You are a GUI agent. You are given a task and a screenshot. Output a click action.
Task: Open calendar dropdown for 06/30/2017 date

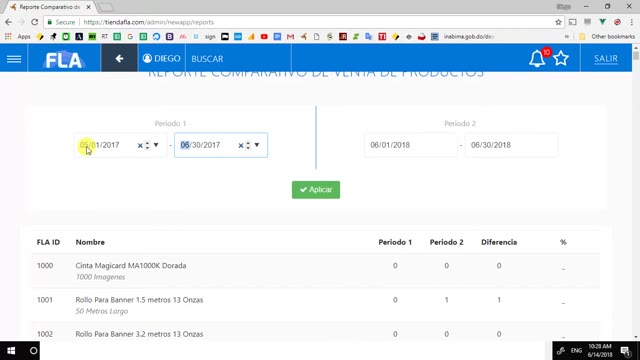pyautogui.click(x=257, y=145)
